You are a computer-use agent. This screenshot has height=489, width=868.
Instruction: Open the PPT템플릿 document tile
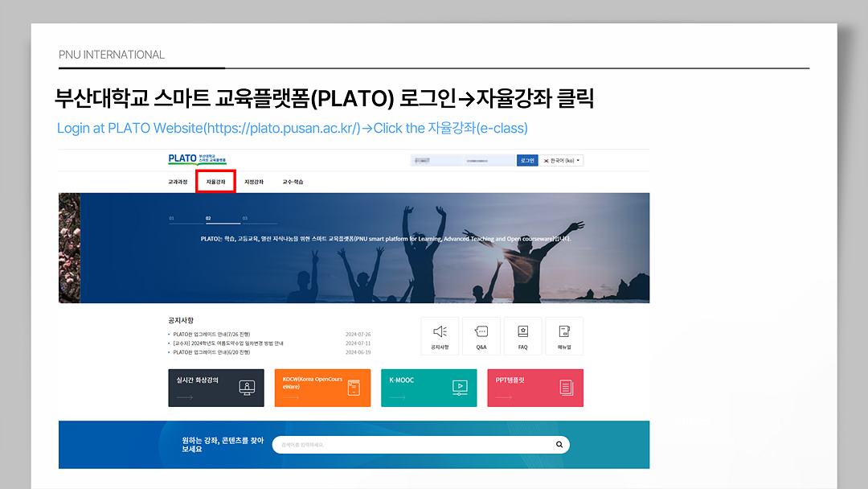pyautogui.click(x=535, y=388)
